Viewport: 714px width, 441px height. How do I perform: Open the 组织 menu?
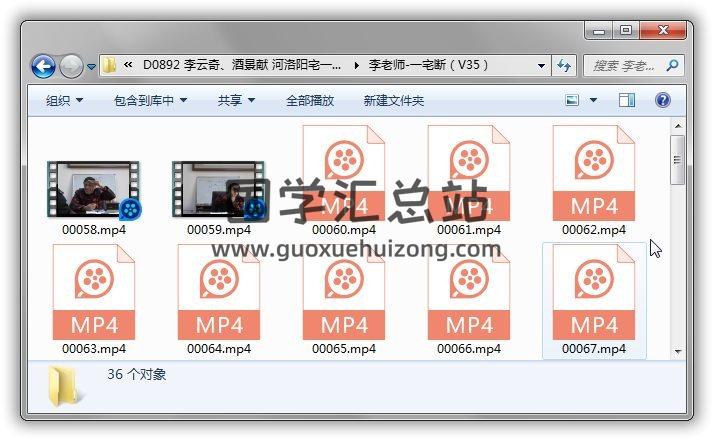click(x=64, y=100)
